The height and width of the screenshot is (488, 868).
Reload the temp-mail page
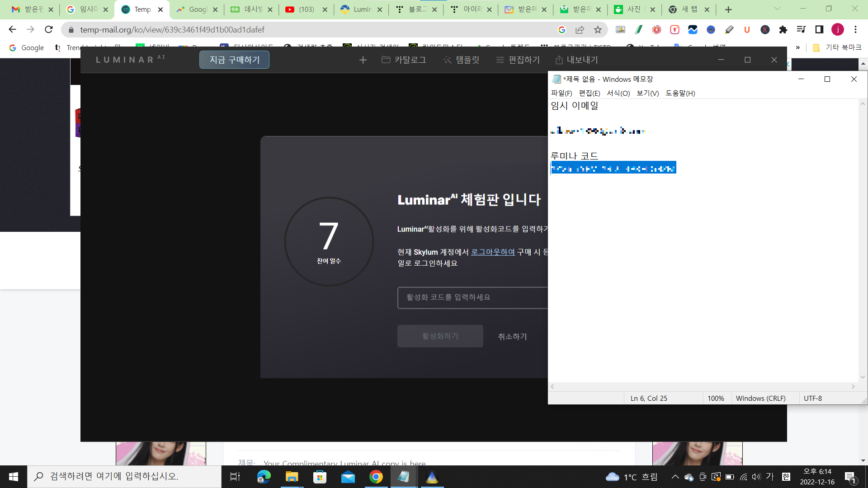[x=49, y=30]
